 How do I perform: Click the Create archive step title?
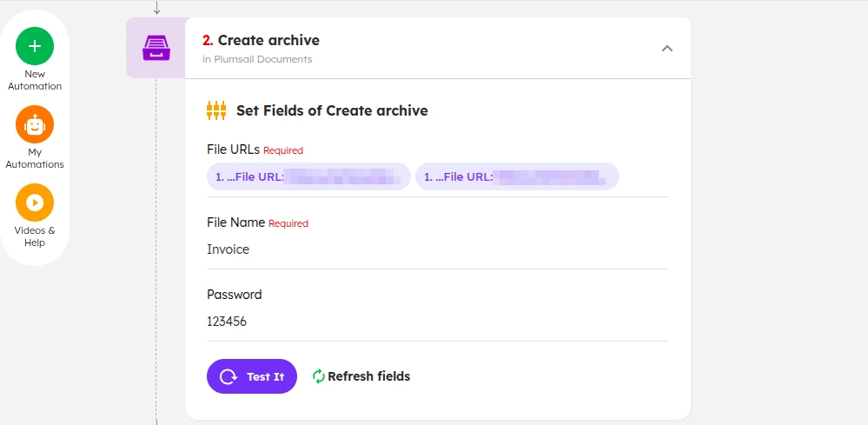click(x=261, y=40)
